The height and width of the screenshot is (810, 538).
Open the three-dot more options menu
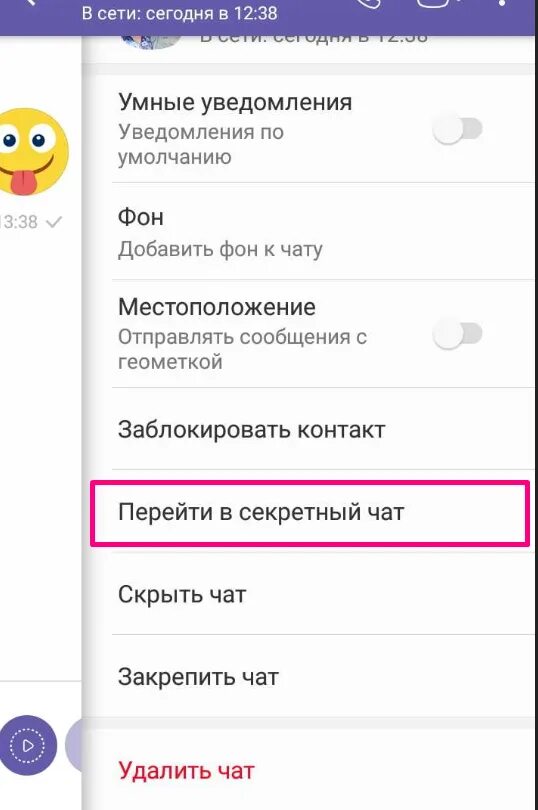[502, 3]
